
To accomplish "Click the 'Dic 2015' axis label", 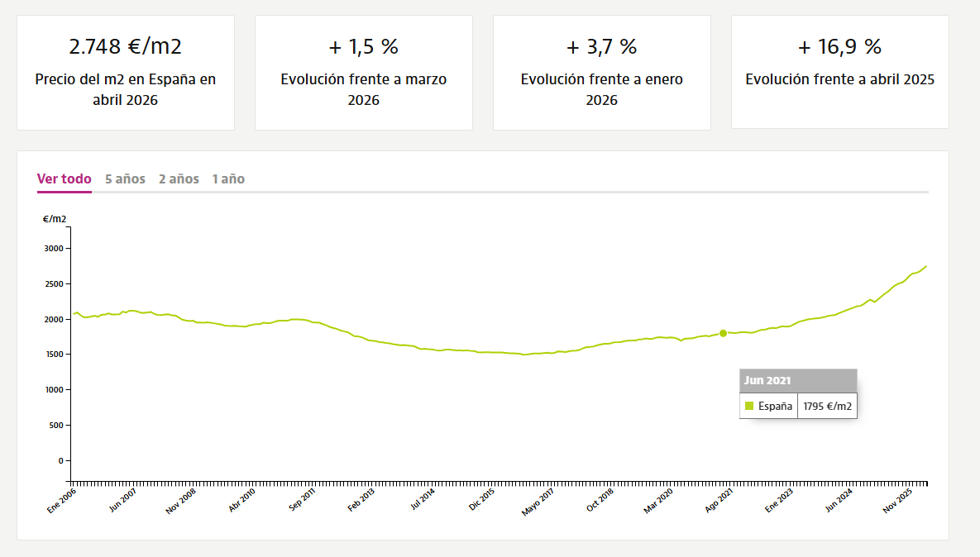I will [482, 499].
